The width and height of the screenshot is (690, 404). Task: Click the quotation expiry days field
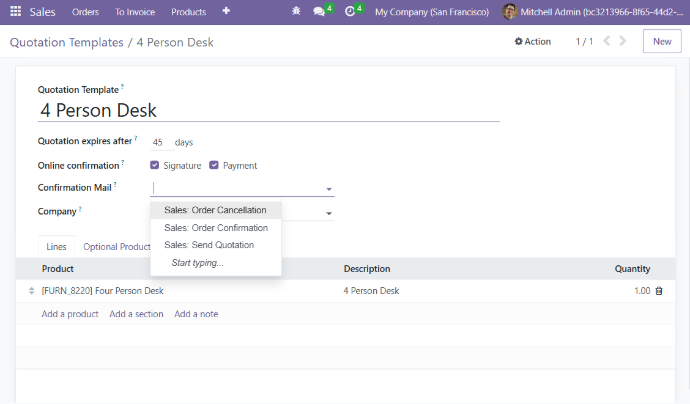click(x=158, y=143)
